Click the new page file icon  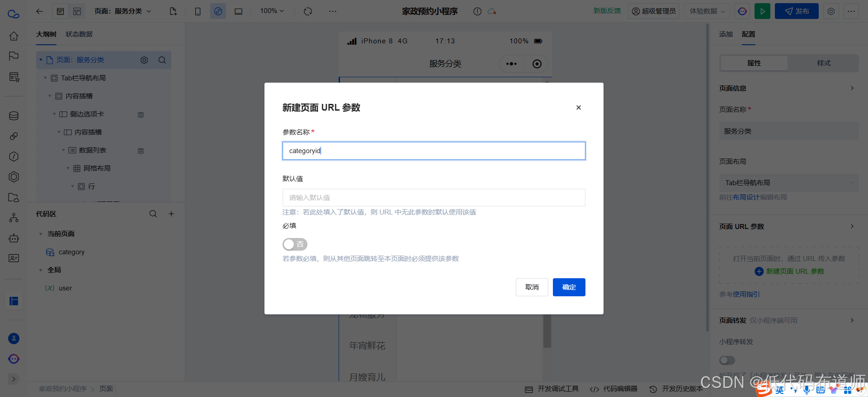point(173,11)
